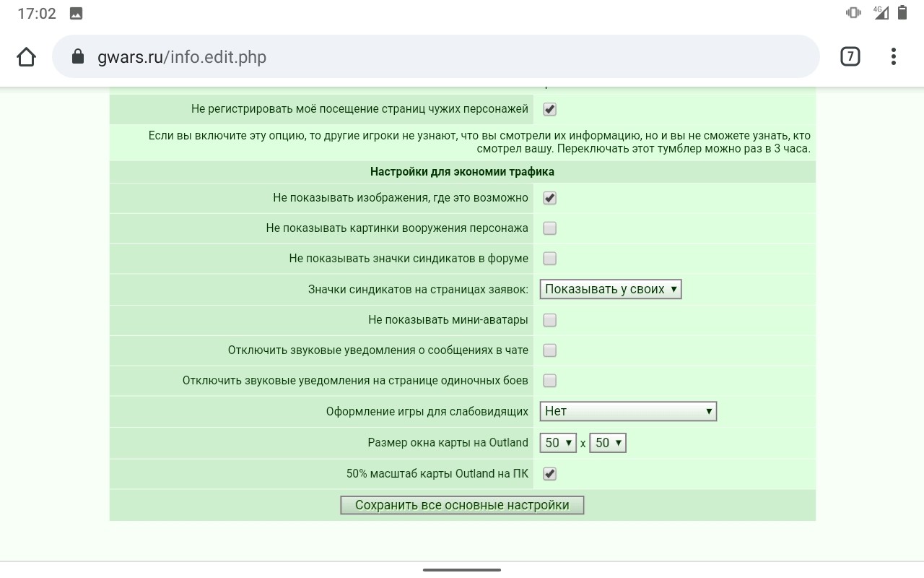Uncheck 'Не регистрировать моё посещение страниц' checkbox
The width and height of the screenshot is (924, 578).
point(549,109)
